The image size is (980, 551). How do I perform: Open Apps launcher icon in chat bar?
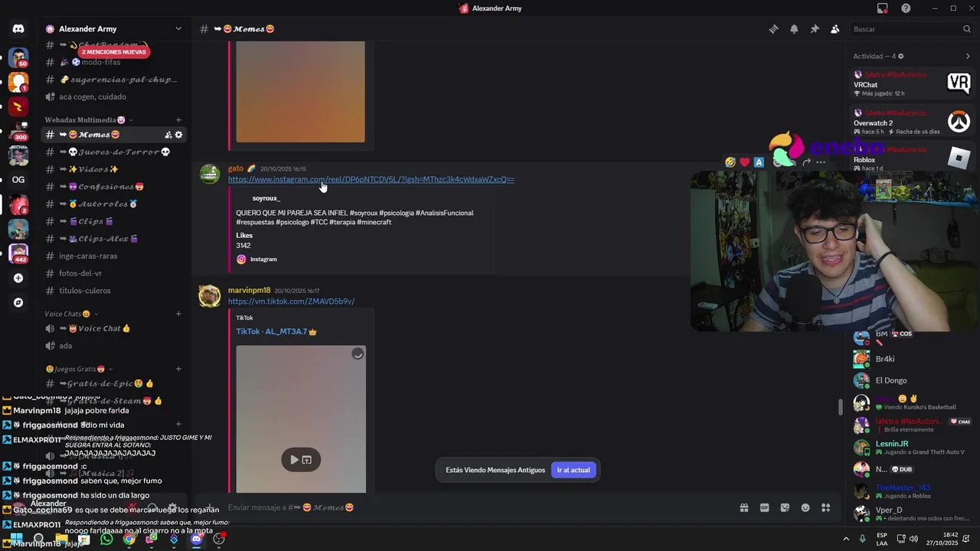pyautogui.click(x=826, y=507)
